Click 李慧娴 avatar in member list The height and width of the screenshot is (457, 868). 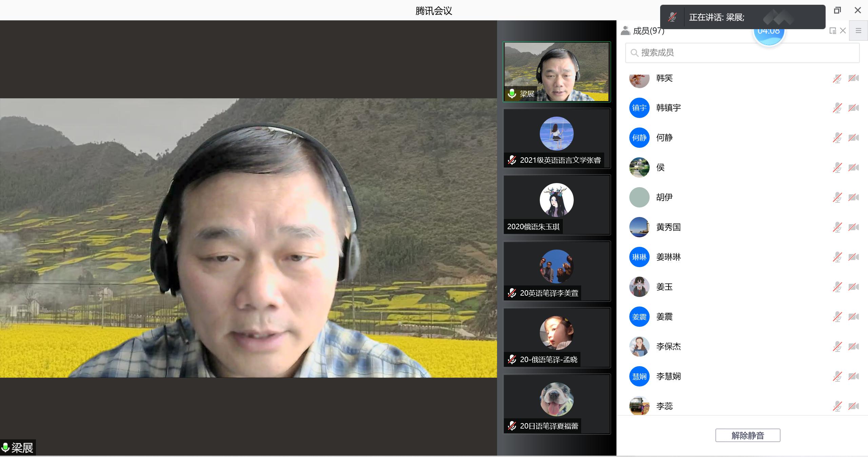(x=639, y=376)
